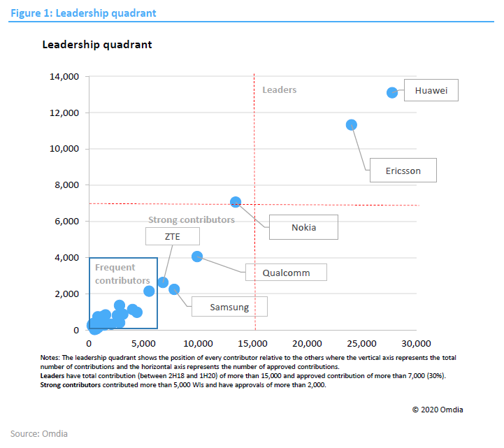504x448 pixels.
Task: Click the Source: Omdia caption
Action: click(x=39, y=434)
